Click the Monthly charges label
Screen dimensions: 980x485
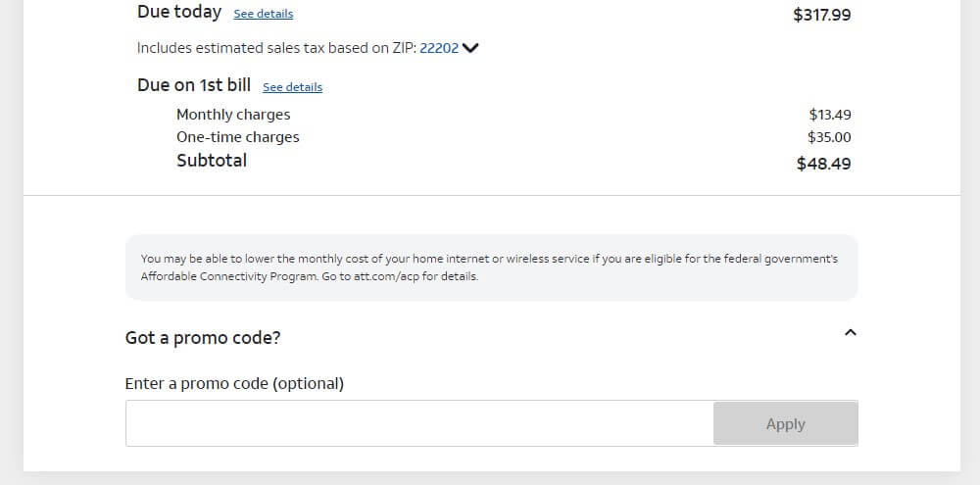[x=233, y=115]
